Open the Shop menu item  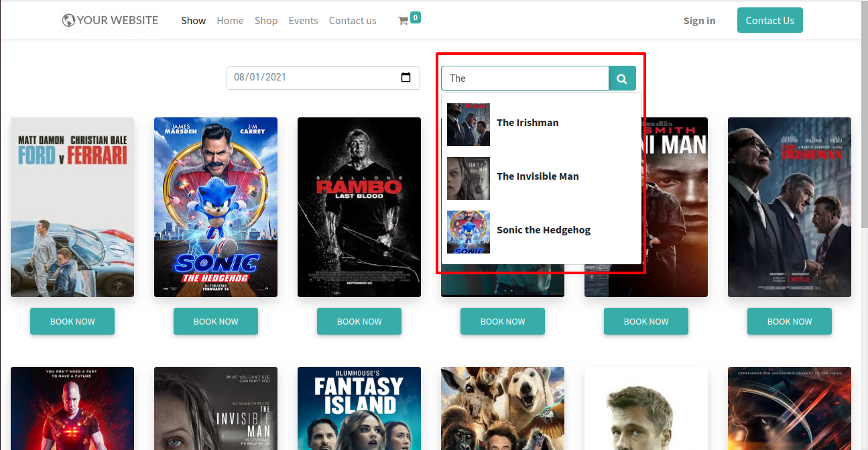click(266, 21)
